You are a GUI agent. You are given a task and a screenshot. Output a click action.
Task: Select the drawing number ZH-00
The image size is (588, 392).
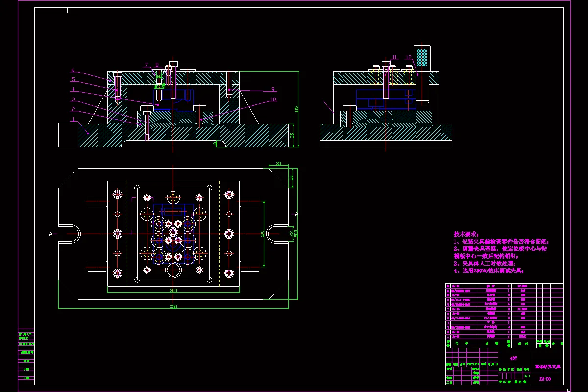click(x=545, y=379)
